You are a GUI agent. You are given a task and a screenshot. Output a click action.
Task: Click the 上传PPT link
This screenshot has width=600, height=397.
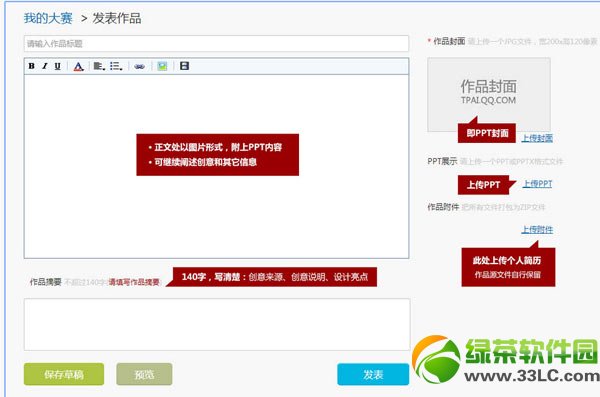point(537,184)
